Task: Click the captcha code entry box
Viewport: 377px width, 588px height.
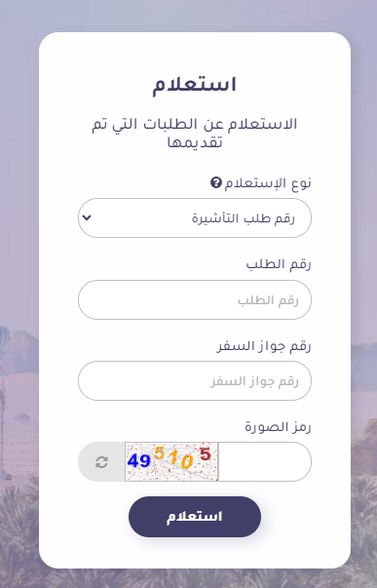Action: tap(265, 461)
